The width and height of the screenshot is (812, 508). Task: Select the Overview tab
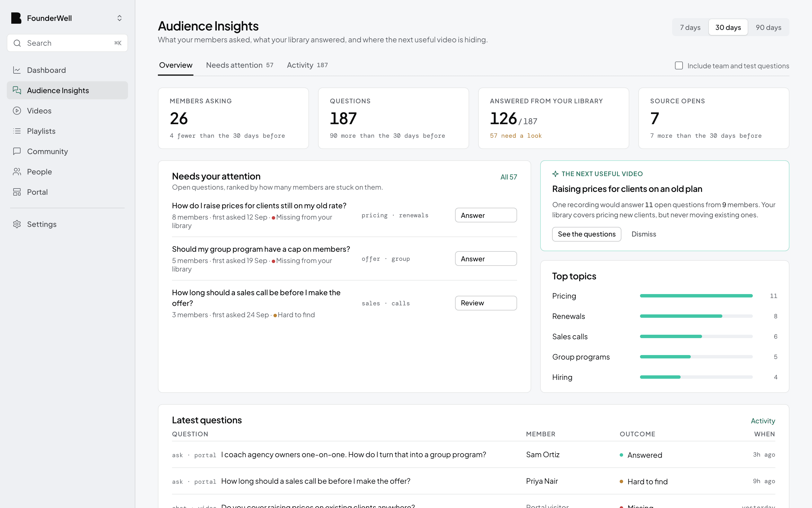pyautogui.click(x=175, y=65)
